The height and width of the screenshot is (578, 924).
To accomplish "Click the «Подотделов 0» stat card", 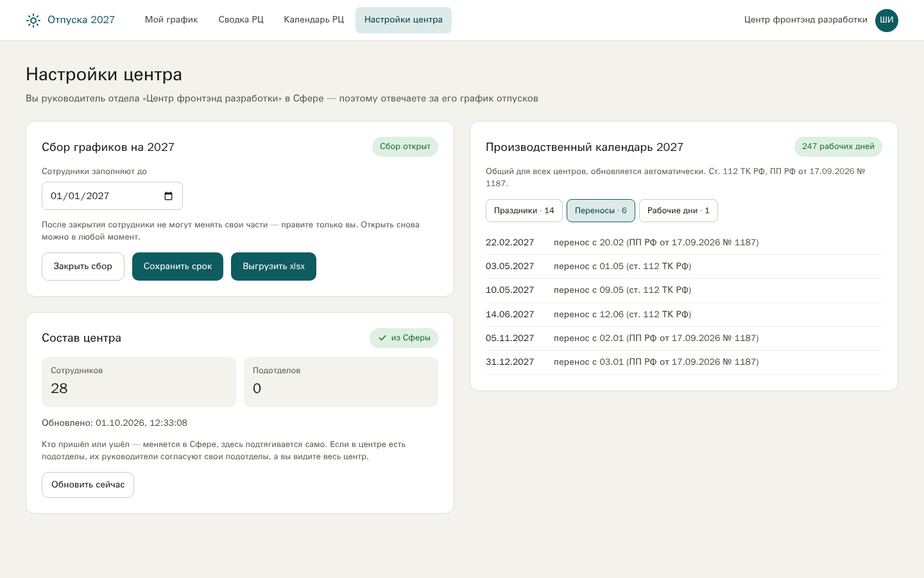I will [x=341, y=382].
